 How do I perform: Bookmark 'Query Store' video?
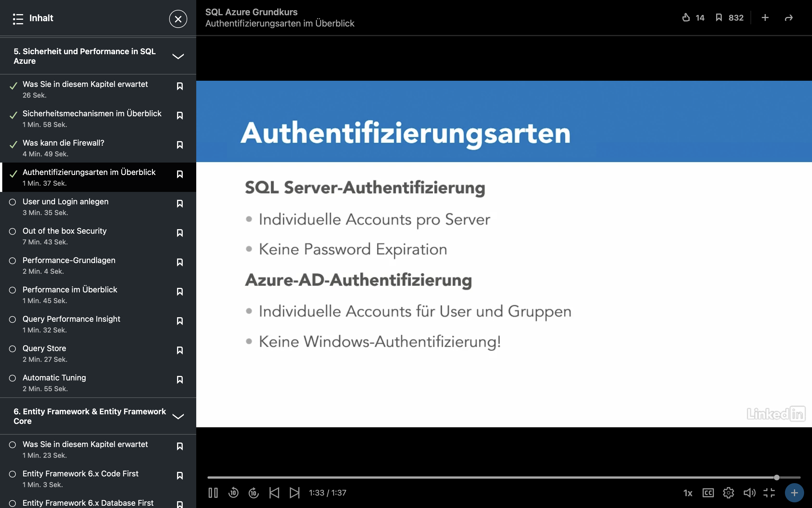180,351
